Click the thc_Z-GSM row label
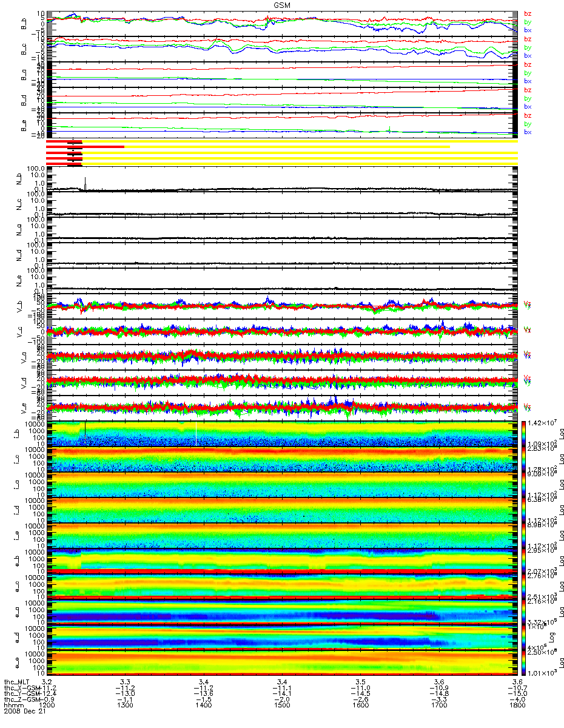 23,699
